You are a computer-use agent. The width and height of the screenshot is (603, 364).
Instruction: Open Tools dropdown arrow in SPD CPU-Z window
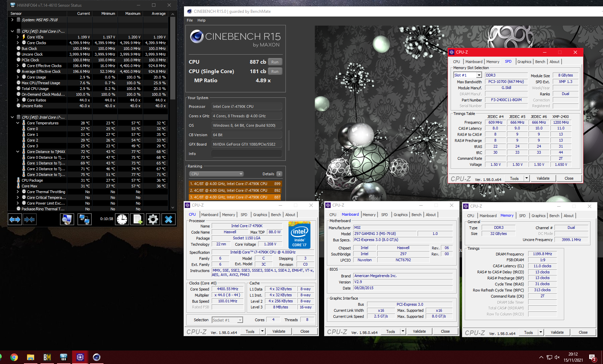(x=527, y=178)
